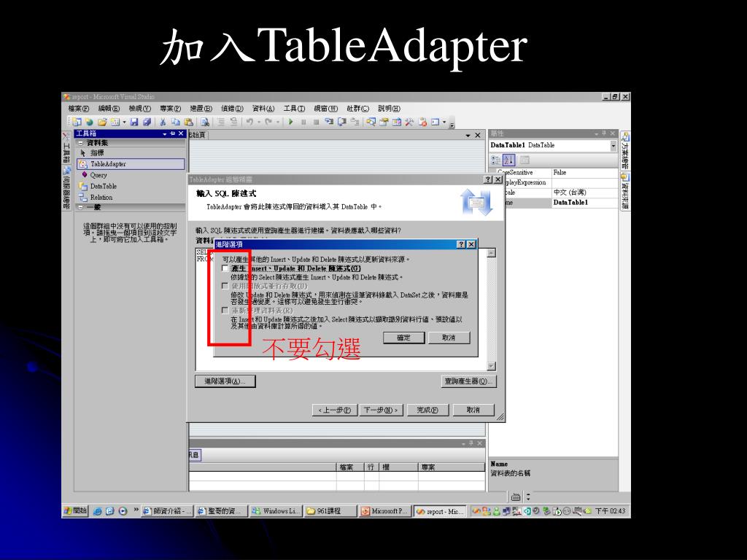
Task: Open the New Item dropdown arrow in toolbar
Action: pos(124,122)
